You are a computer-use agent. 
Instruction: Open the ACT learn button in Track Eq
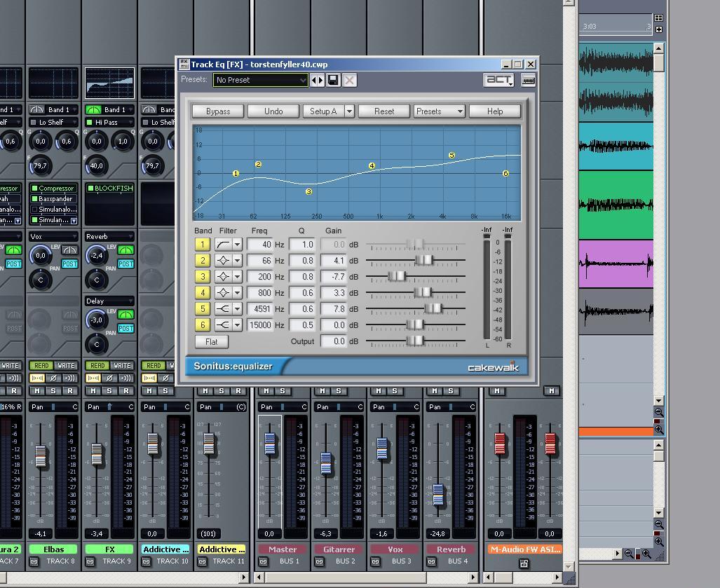(x=498, y=81)
